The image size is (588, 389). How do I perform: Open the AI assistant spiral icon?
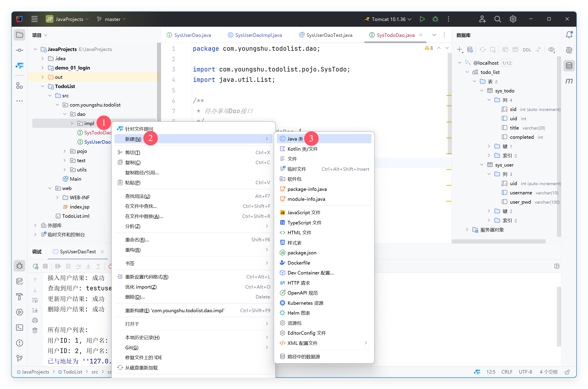pos(569,50)
